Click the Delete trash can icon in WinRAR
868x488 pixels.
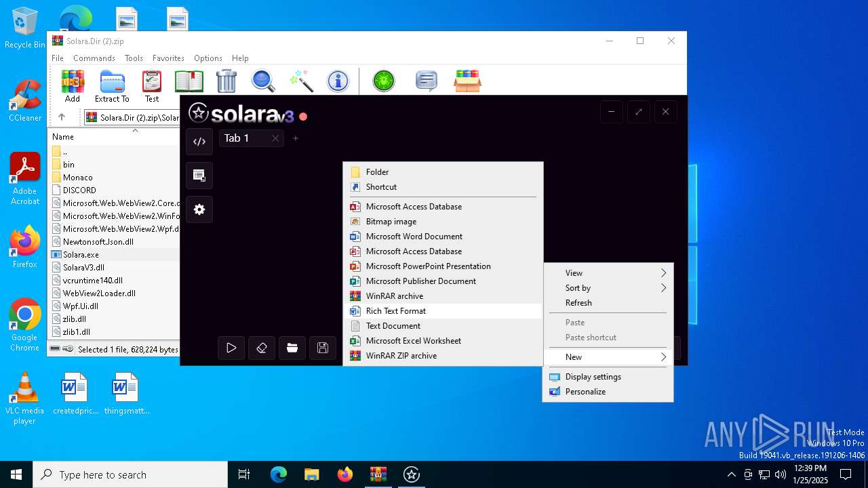point(226,81)
